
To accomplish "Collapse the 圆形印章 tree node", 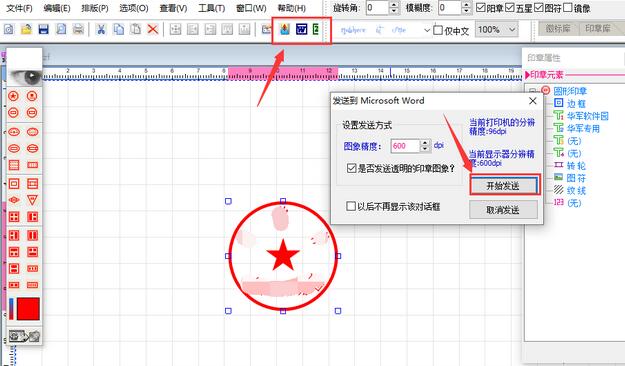I will point(532,91).
